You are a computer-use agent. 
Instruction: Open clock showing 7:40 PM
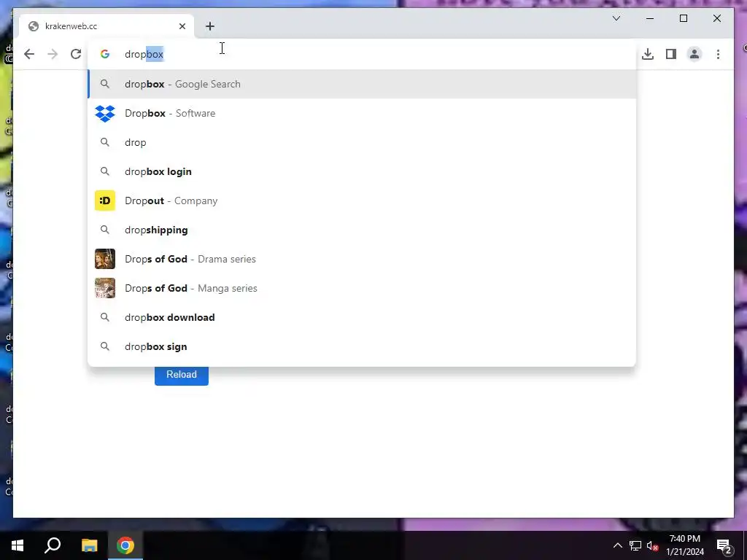684,545
